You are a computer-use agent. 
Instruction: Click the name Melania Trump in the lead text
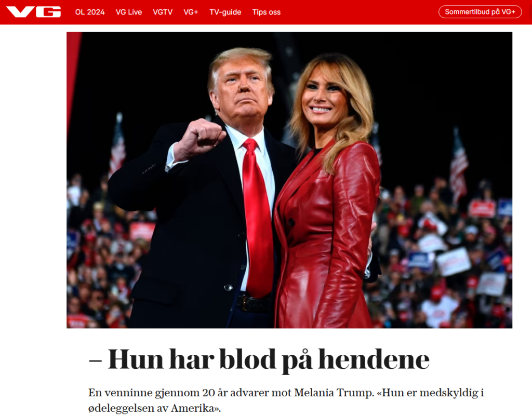[334, 393]
